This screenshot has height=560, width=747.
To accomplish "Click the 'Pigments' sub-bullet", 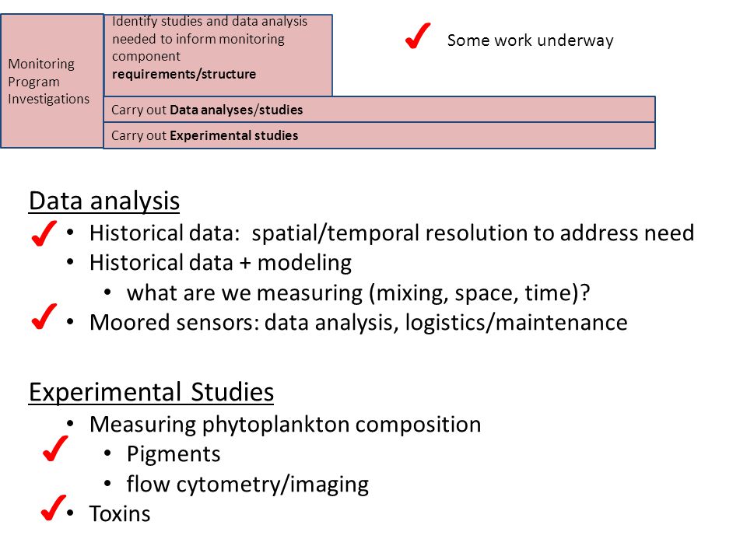I will pos(174,454).
